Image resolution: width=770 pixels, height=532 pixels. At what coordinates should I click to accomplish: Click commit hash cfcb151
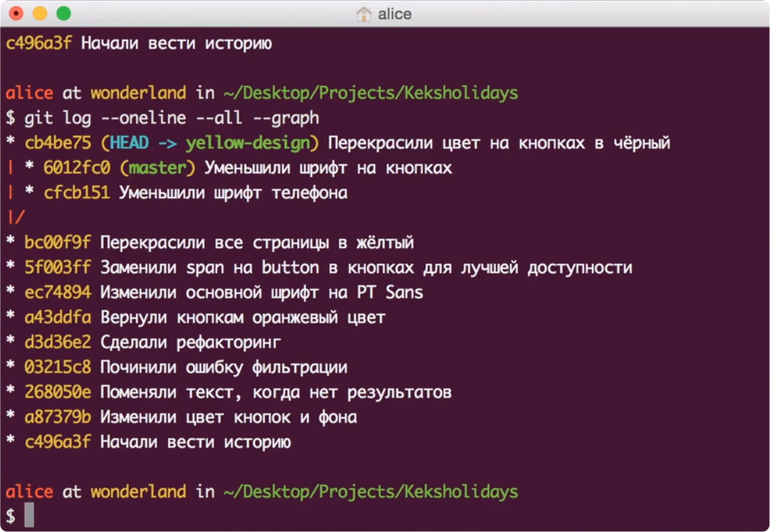tap(76, 193)
